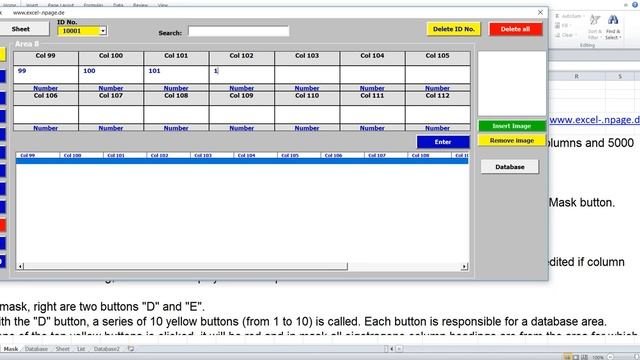Focus the Search input field
This screenshot has width=640, height=360.
[x=238, y=31]
